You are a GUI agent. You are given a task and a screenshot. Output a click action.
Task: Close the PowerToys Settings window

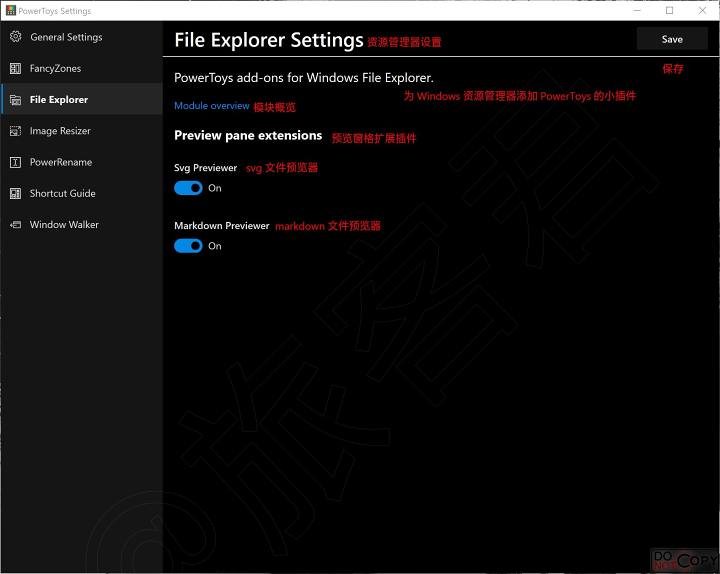pyautogui.click(x=702, y=10)
